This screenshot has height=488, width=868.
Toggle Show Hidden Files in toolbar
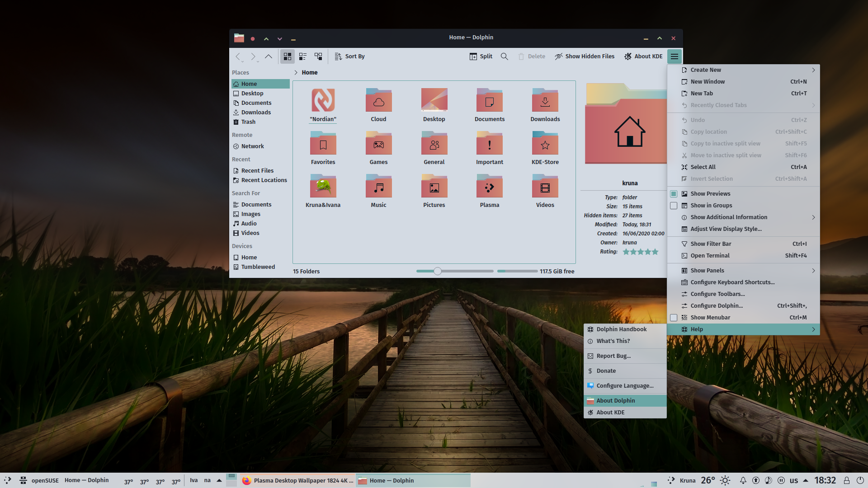click(x=585, y=56)
